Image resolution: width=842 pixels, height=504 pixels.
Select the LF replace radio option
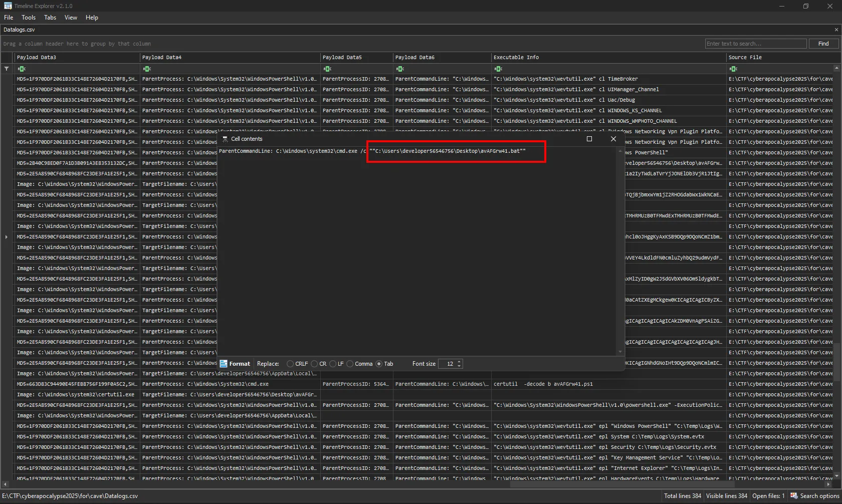(333, 364)
